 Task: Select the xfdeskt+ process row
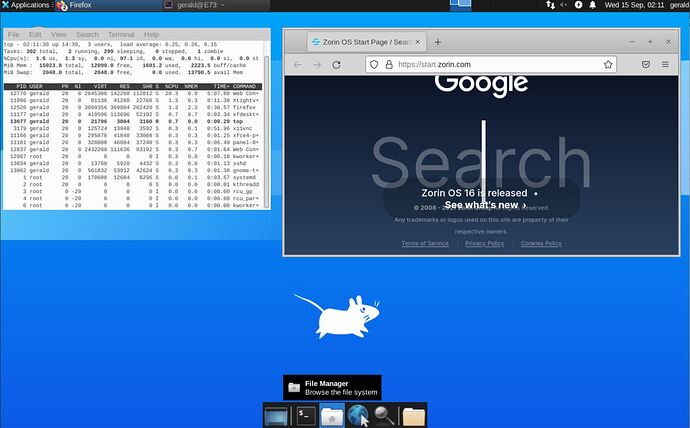tap(132, 114)
